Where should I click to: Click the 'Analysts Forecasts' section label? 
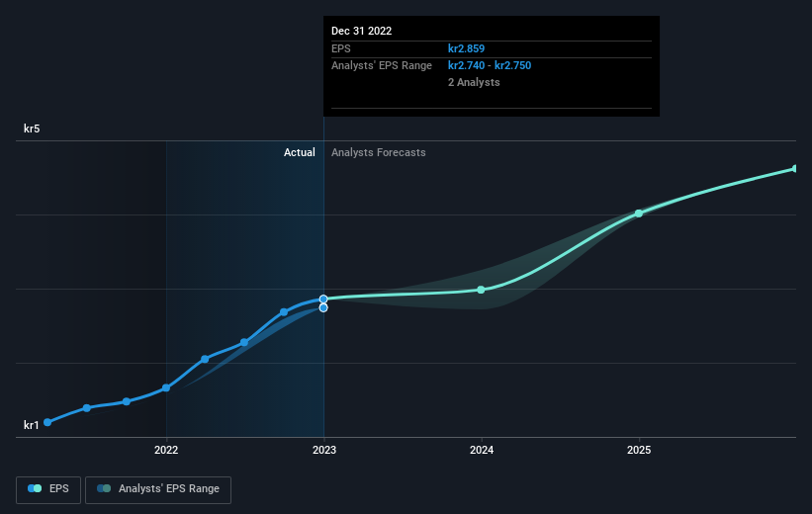click(x=379, y=152)
